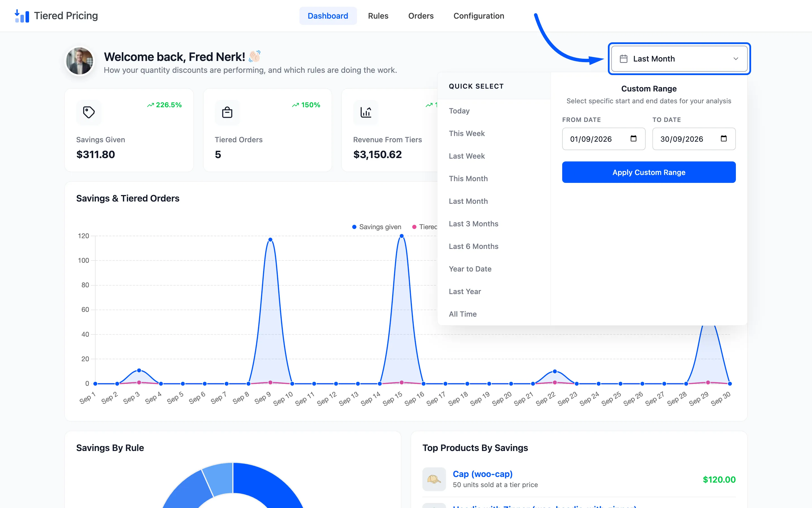Choose Last 3 Months range
812x508 pixels.
pos(494,224)
